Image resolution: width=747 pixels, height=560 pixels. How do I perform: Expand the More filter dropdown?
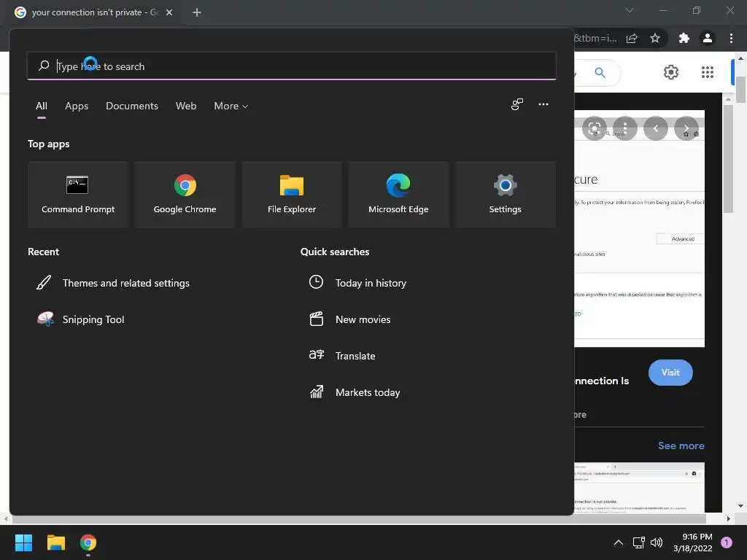point(231,106)
